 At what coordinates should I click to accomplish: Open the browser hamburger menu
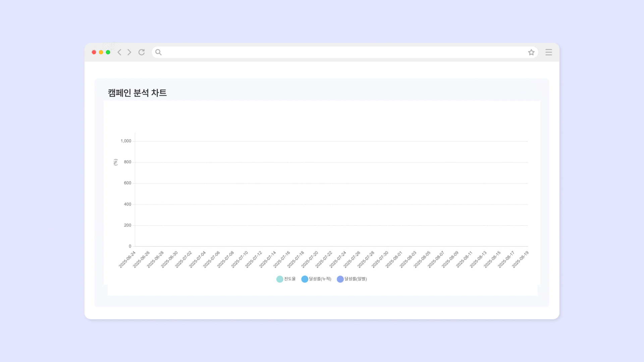click(549, 52)
